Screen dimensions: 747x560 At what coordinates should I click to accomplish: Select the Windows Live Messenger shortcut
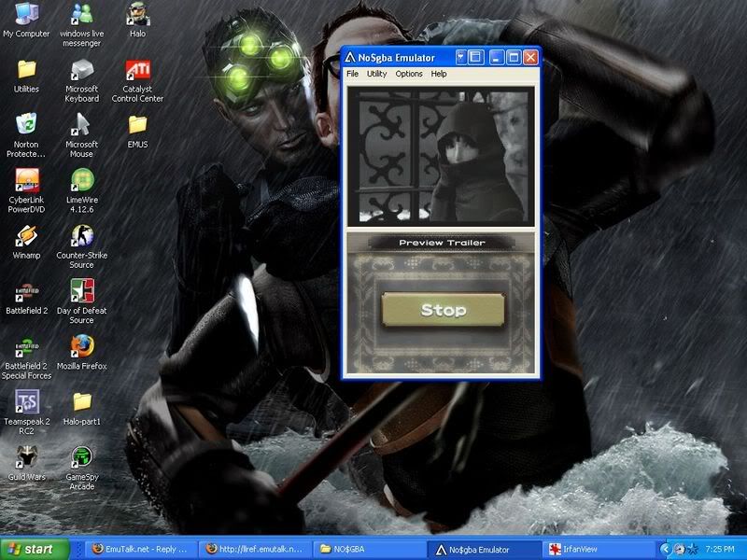82,24
